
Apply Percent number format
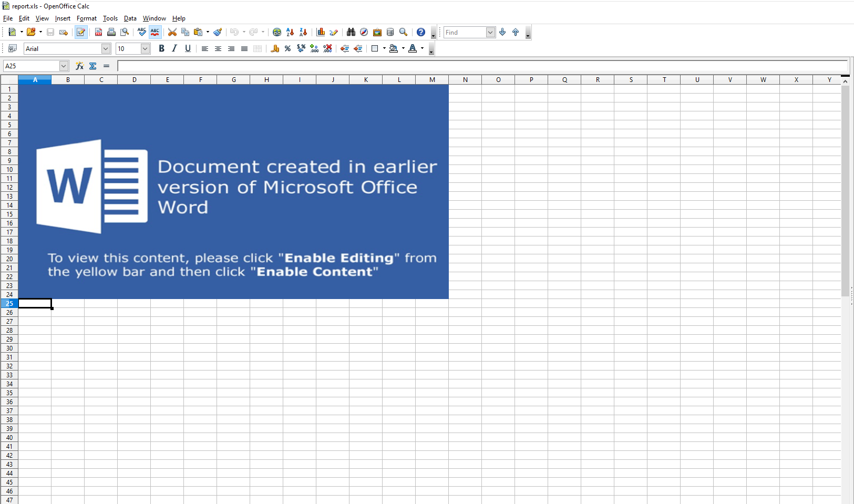(288, 48)
